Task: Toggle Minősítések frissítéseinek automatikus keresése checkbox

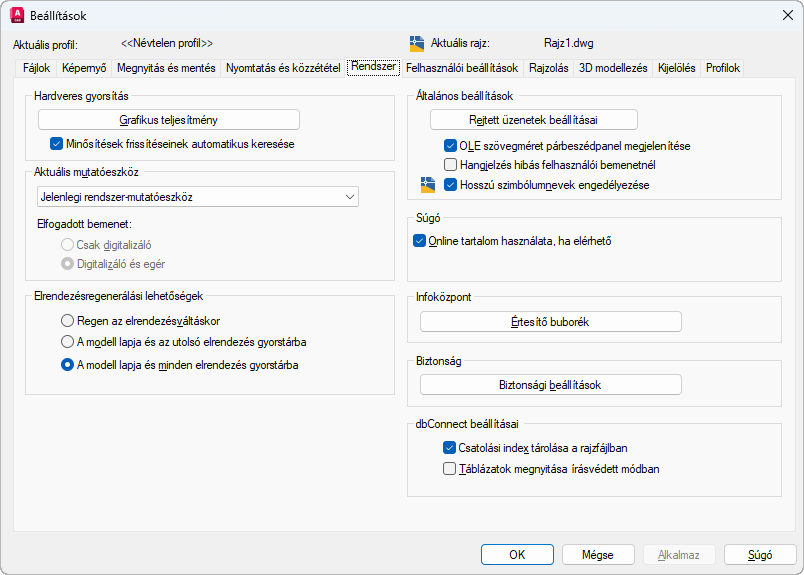Action: [x=57, y=144]
